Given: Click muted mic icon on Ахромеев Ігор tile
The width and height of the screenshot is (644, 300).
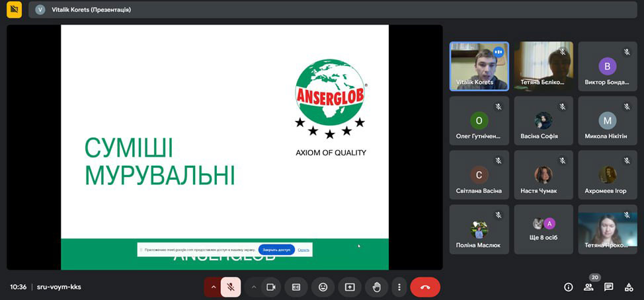Looking at the screenshot, I should coord(627,161).
